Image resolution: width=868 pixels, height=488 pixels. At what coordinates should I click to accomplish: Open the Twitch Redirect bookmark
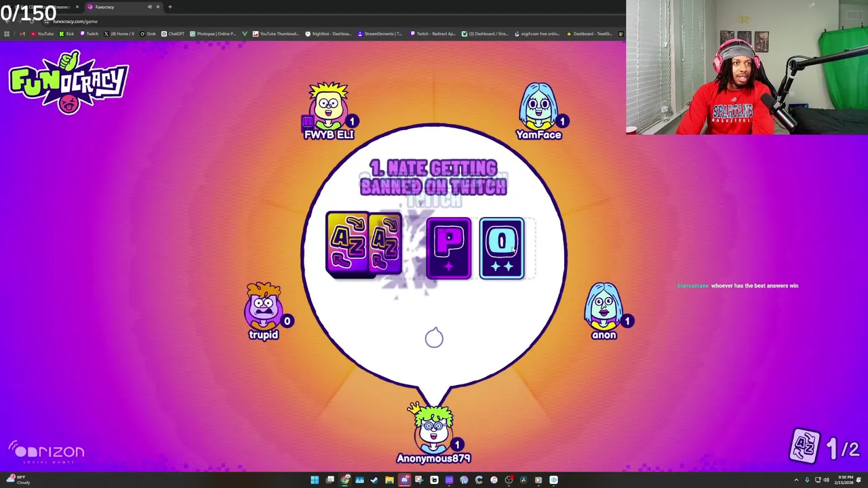pyautogui.click(x=433, y=33)
